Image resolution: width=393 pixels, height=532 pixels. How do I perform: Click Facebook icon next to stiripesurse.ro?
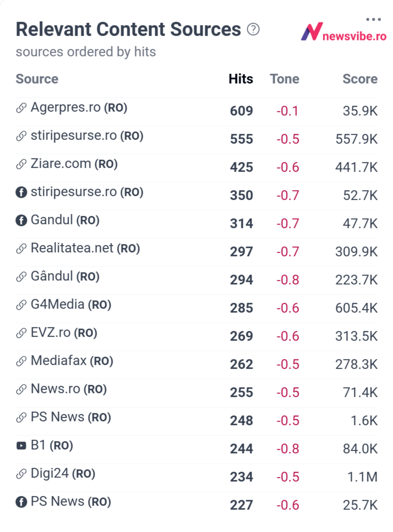click(21, 192)
